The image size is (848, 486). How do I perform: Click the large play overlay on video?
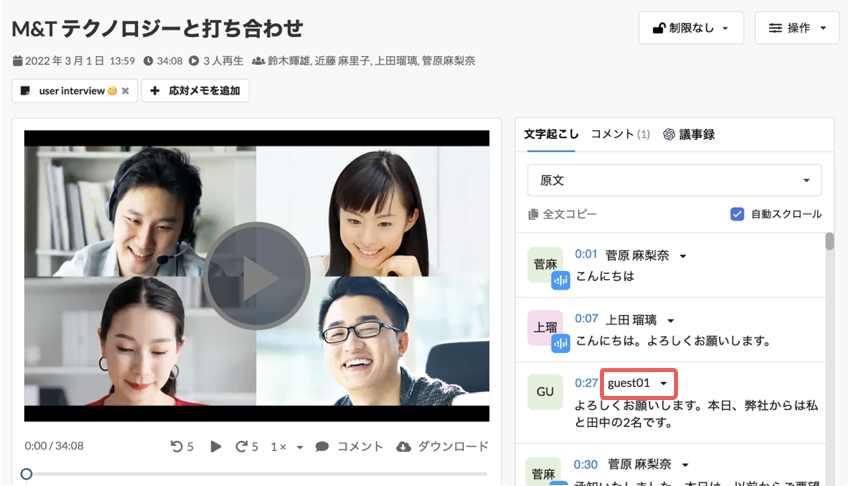[x=256, y=276]
